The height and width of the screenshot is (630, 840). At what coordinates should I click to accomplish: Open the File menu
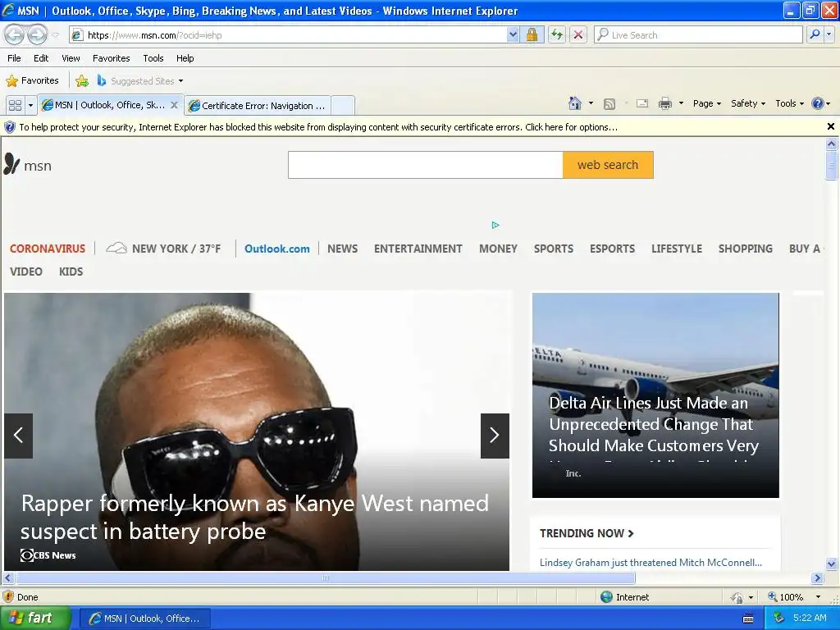click(15, 58)
